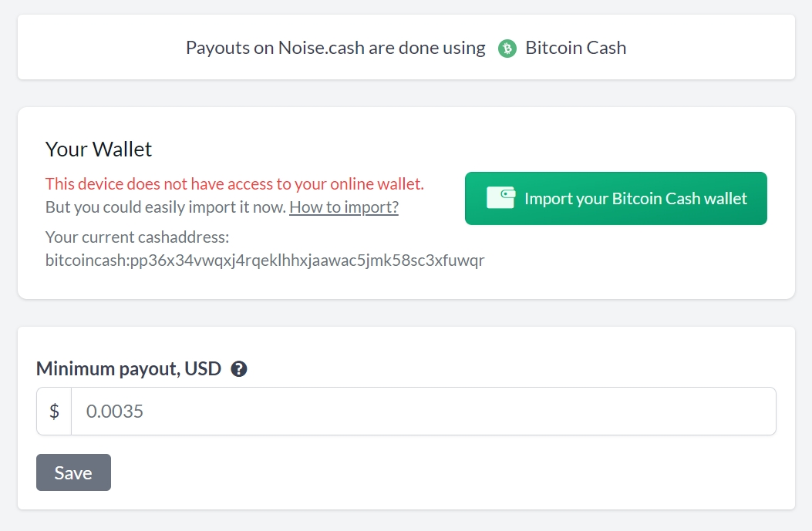Import your Bitcoin Cash wallet
The height and width of the screenshot is (531, 812).
tap(615, 198)
